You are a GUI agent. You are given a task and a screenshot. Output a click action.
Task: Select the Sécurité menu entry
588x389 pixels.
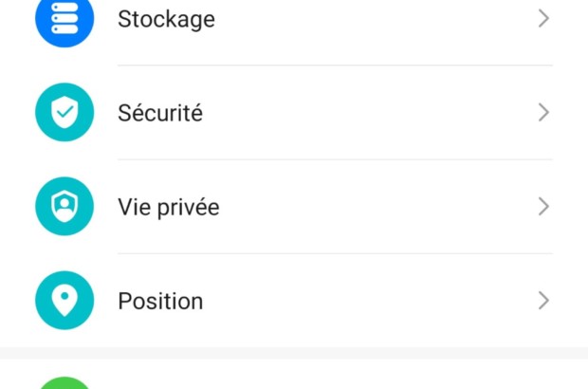[160, 113]
